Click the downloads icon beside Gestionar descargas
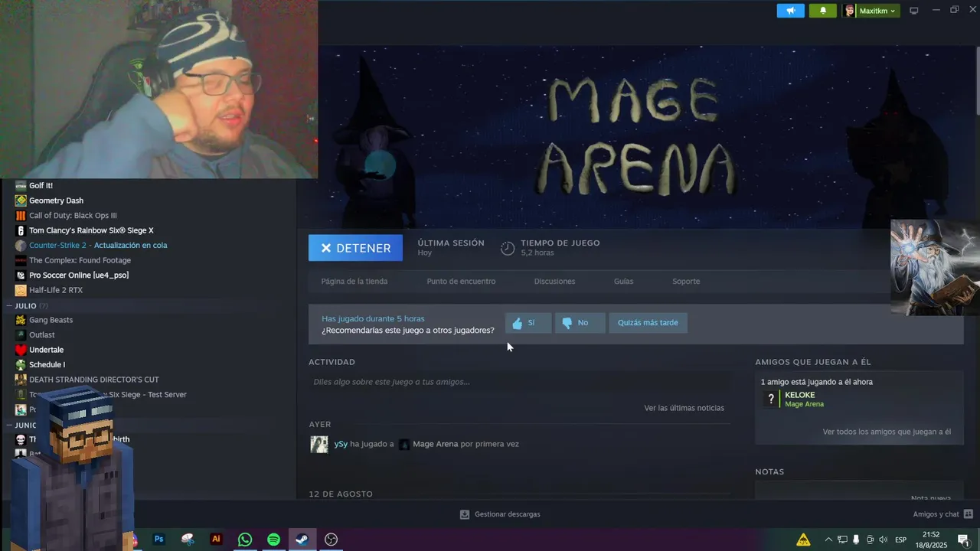The width and height of the screenshot is (980, 551). coord(464,514)
